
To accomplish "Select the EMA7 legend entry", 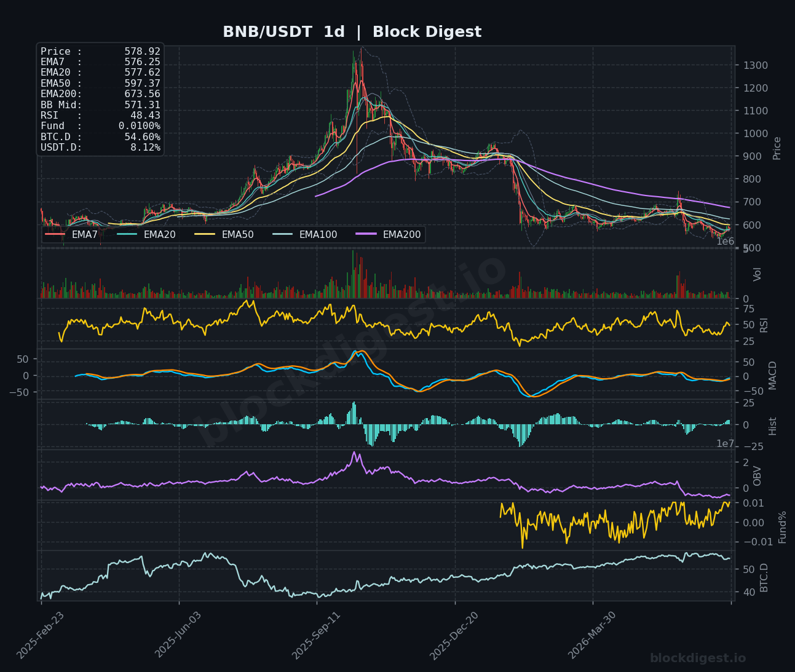I will [71, 234].
